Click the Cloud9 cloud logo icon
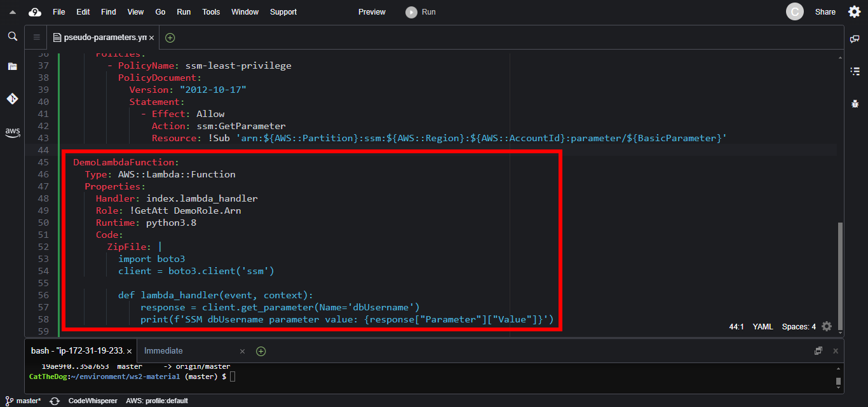Screen dimensions: 868x407 click(x=35, y=12)
